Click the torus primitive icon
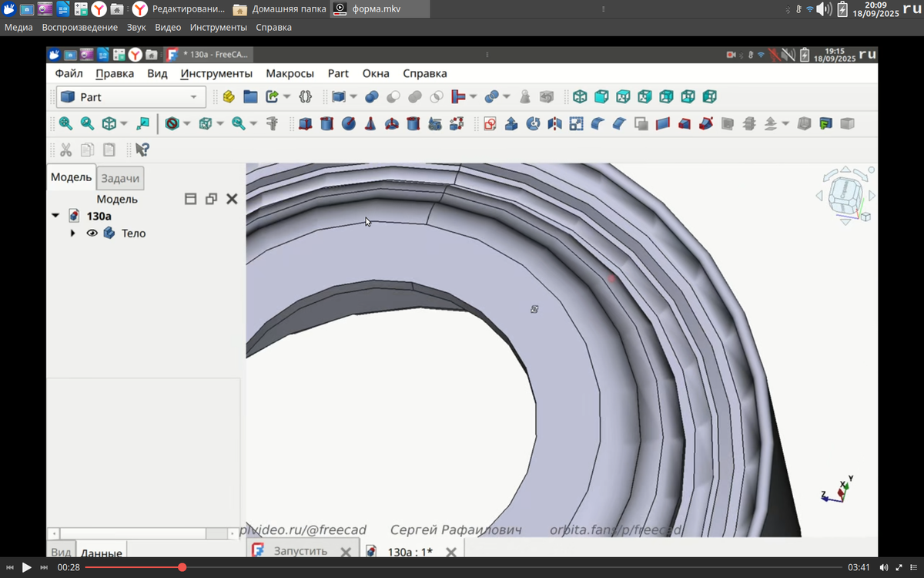Image resolution: width=924 pixels, height=578 pixels. tap(392, 123)
